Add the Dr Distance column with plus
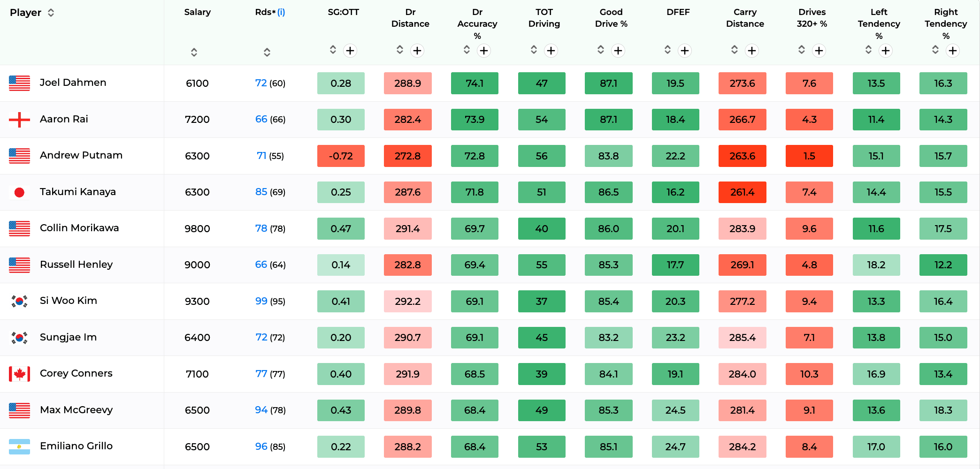 [x=417, y=51]
